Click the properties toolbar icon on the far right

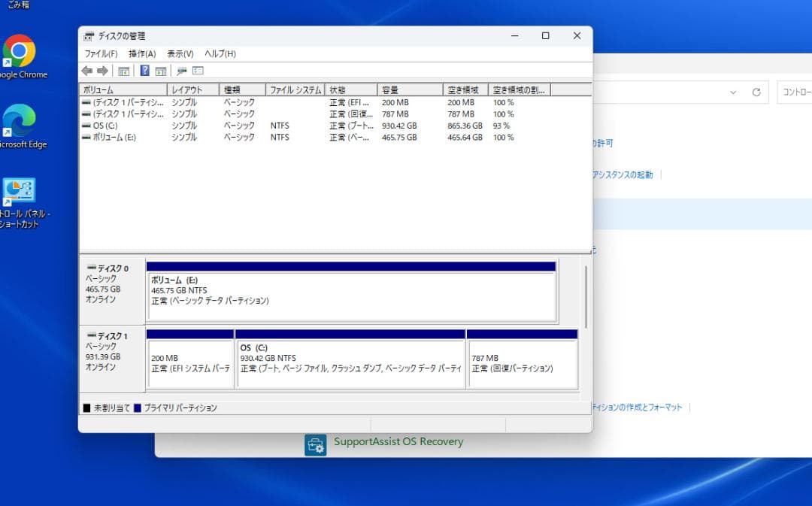(197, 70)
